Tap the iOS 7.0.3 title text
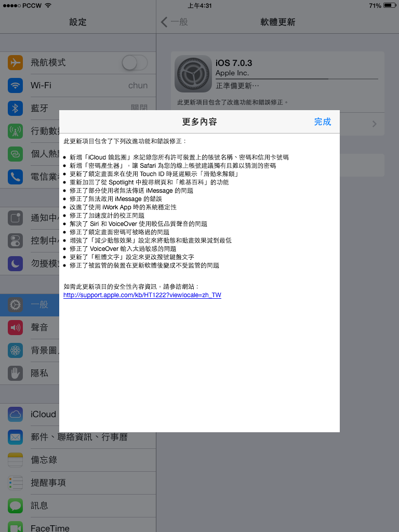 (x=234, y=63)
